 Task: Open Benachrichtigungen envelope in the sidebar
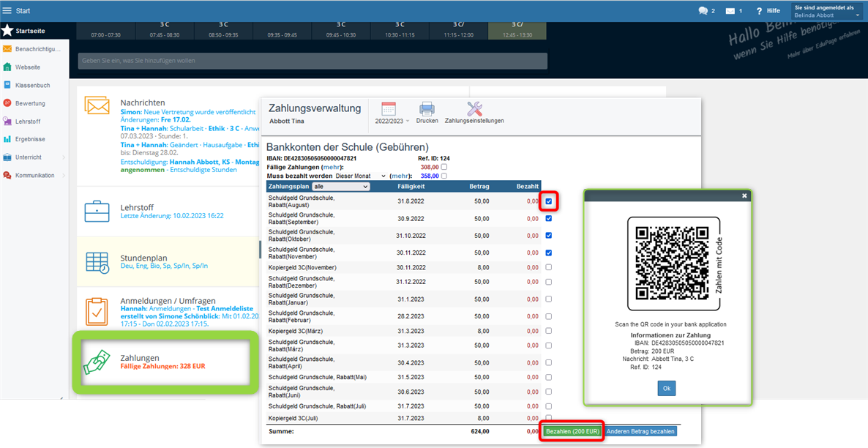click(x=7, y=49)
